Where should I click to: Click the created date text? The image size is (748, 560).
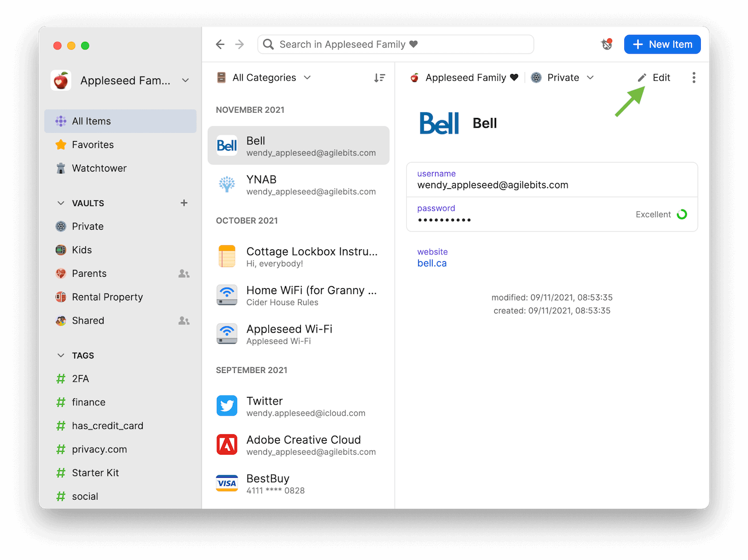[552, 311]
